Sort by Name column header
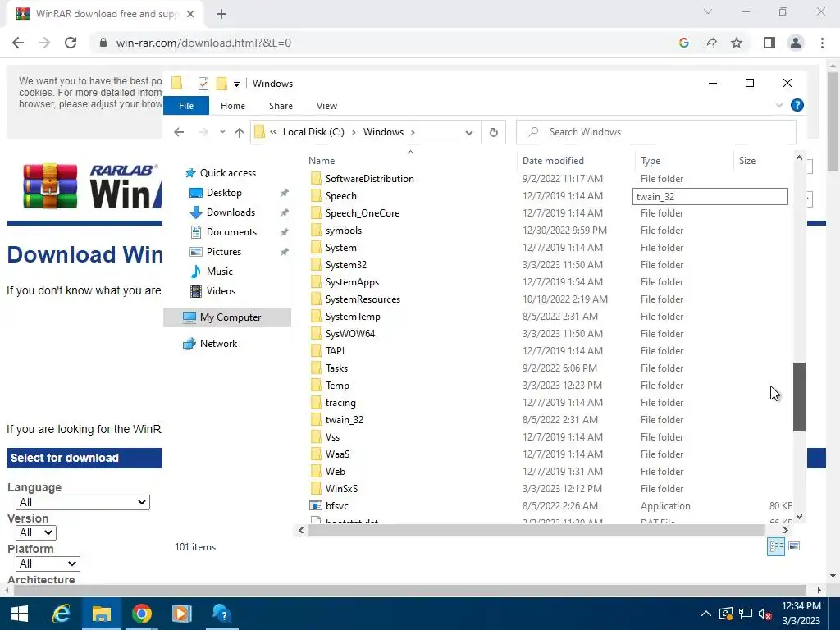The height and width of the screenshot is (630, 840). click(x=322, y=161)
